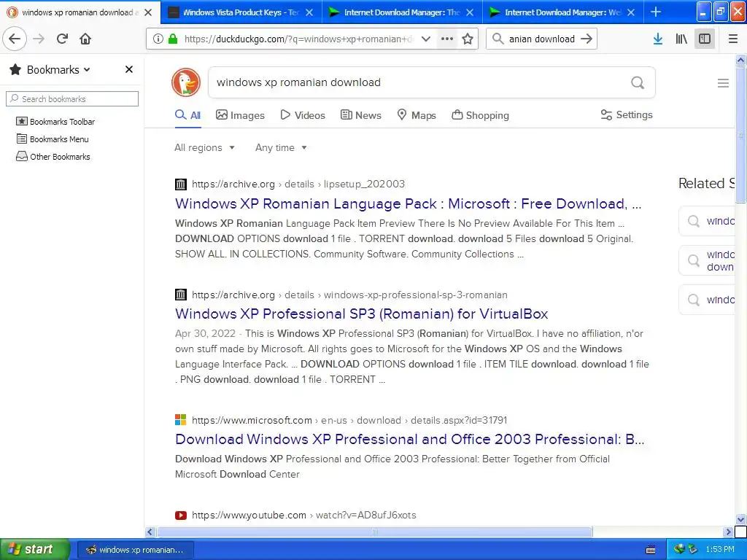
Task: Open the on-screen keyboard tray icon
Action: click(651, 550)
